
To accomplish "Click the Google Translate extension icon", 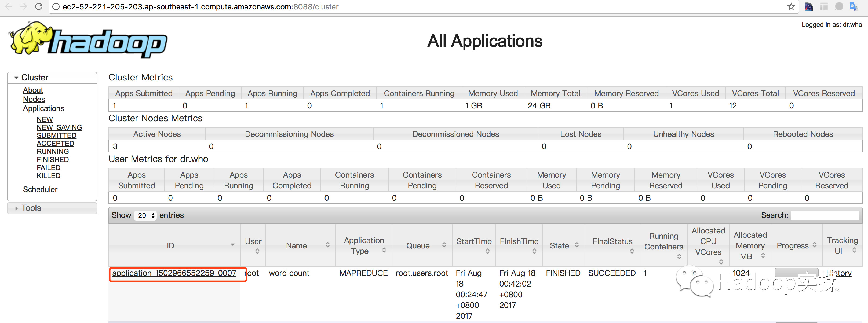I will 853,6.
